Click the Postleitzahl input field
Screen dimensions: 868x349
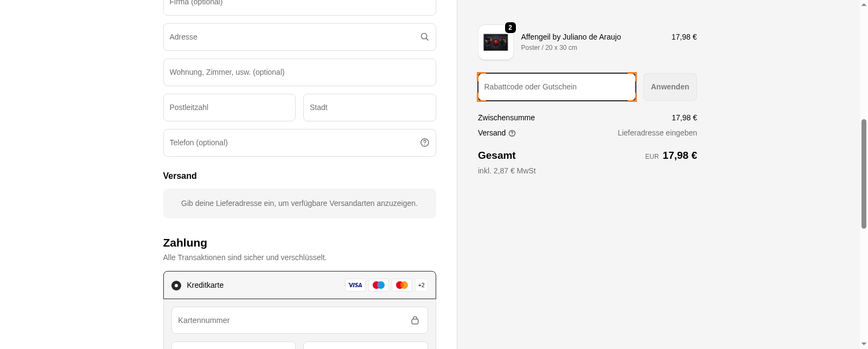[229, 107]
